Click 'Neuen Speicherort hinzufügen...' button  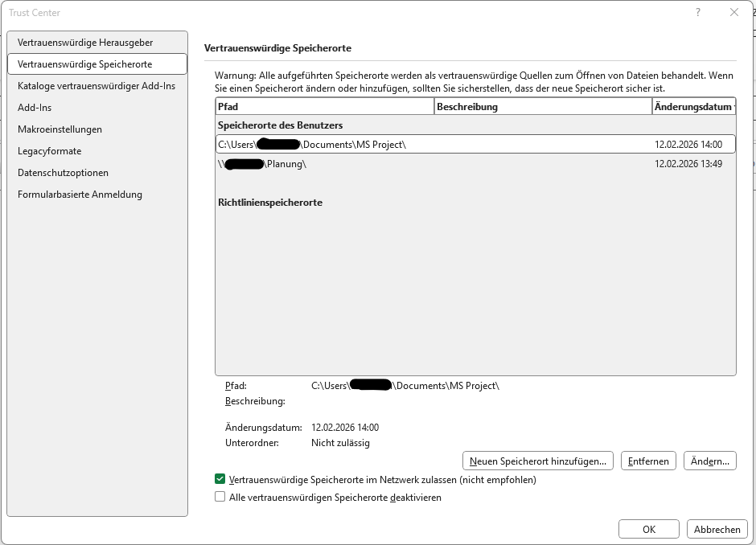(x=537, y=461)
